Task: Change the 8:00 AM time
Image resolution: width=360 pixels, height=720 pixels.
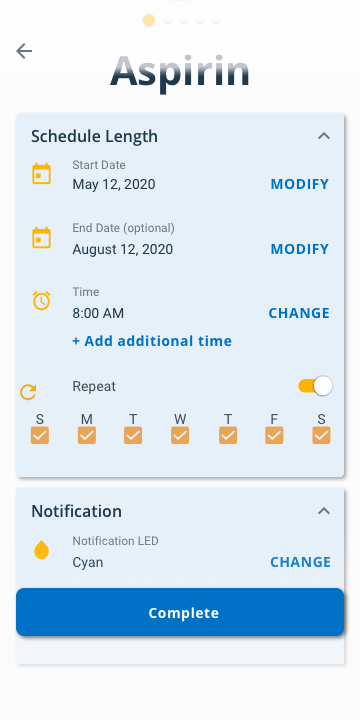Action: [x=299, y=313]
